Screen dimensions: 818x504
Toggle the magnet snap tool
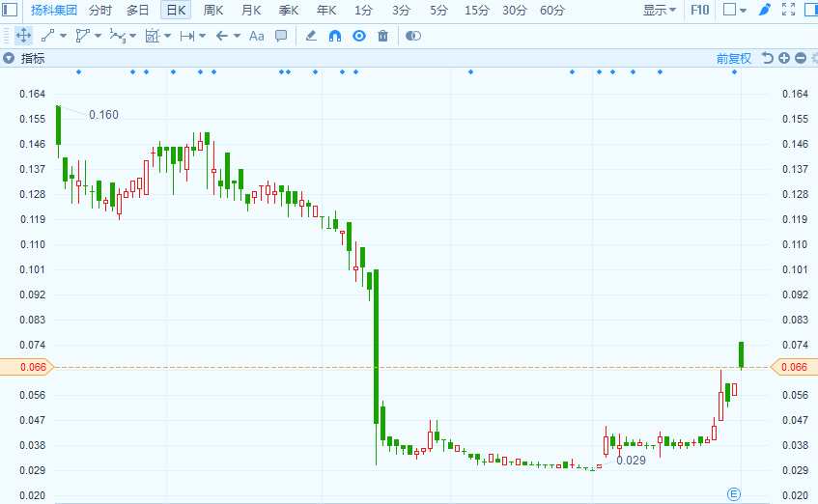[x=335, y=36]
